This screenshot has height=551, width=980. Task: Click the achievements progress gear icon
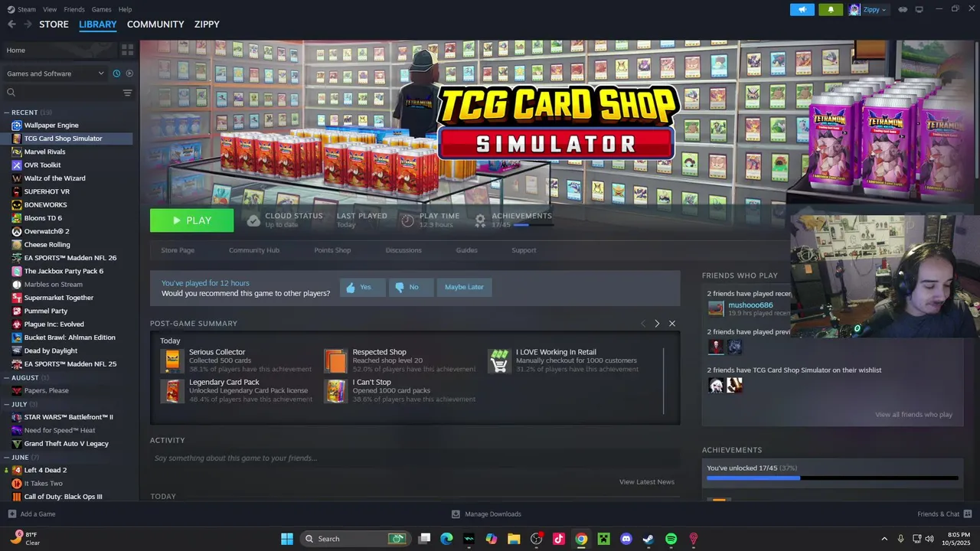pyautogui.click(x=480, y=220)
